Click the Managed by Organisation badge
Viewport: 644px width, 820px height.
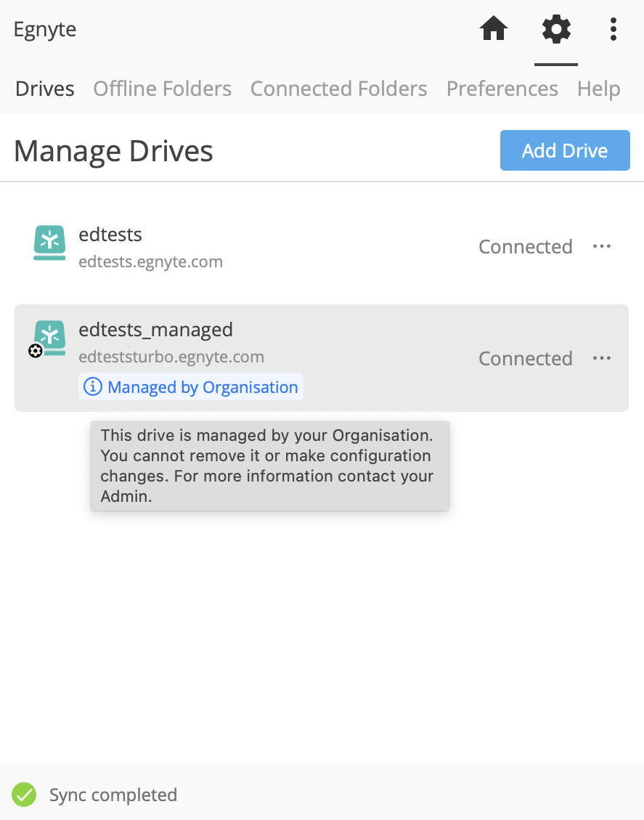tap(191, 386)
